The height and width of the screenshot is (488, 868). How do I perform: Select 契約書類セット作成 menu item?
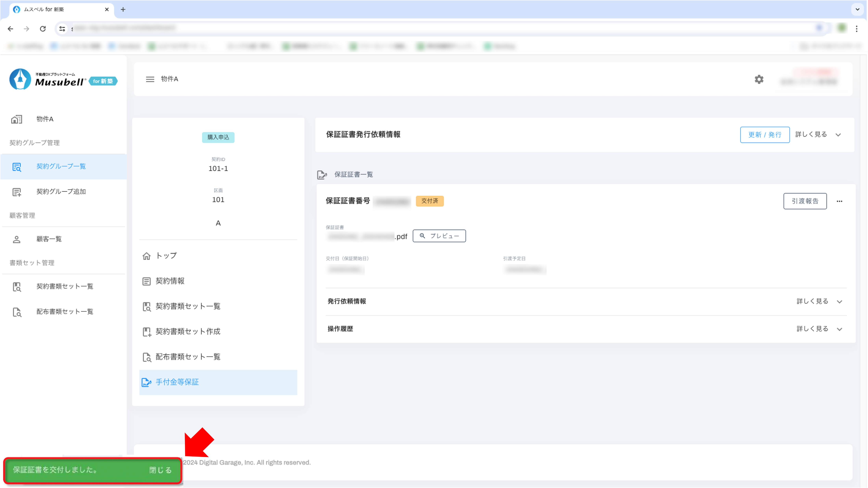188,332
